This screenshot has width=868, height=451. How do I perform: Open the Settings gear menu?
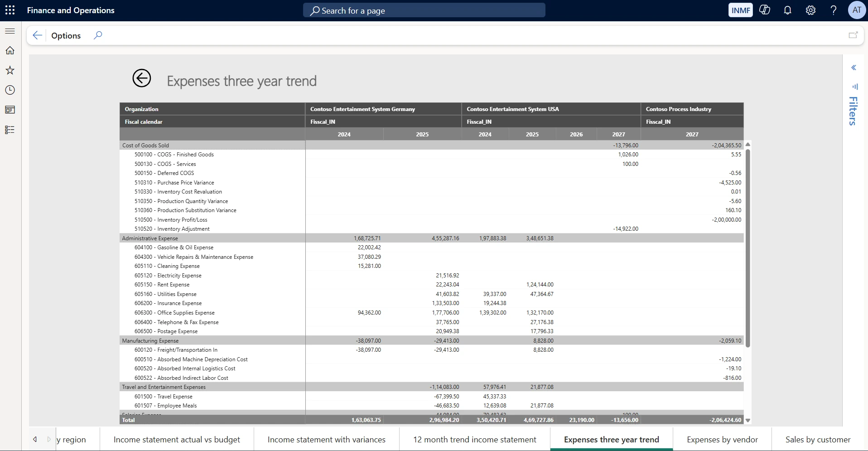810,10
